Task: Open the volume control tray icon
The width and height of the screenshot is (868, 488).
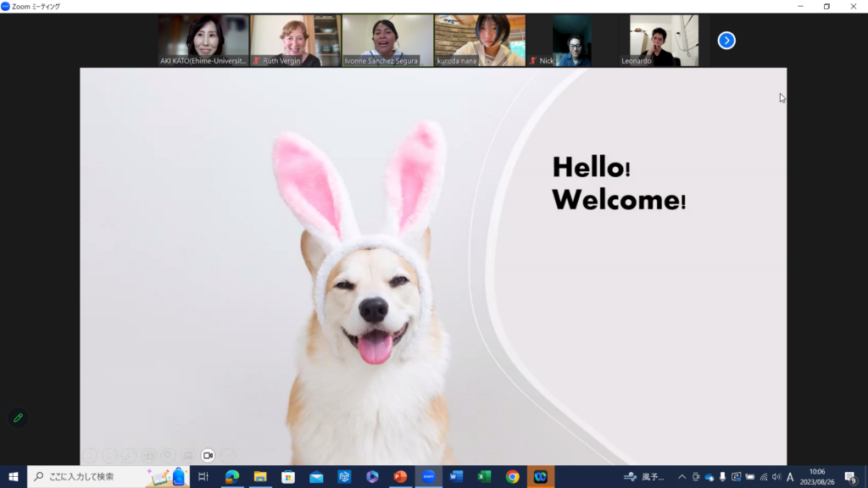Action: tap(776, 477)
